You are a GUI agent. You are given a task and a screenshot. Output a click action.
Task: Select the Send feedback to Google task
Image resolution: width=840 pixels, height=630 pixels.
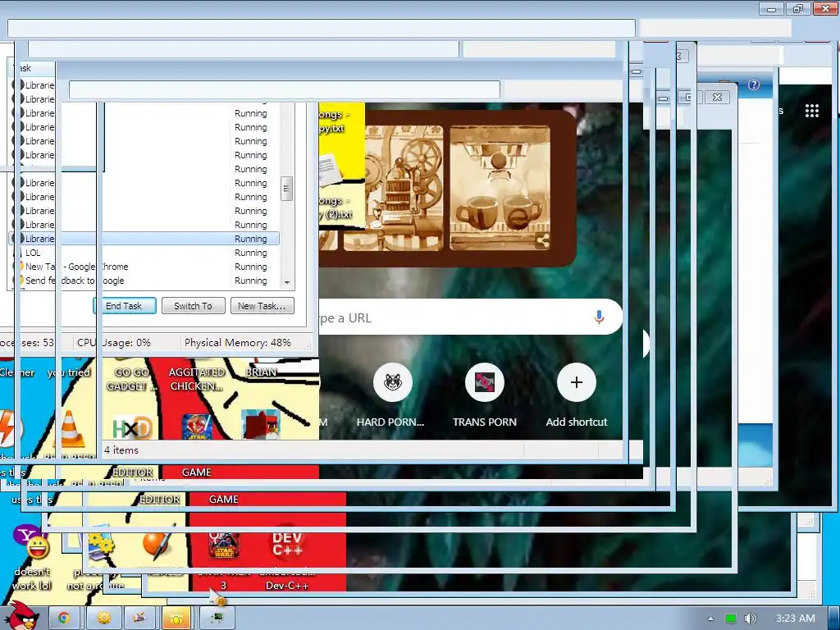click(x=144, y=281)
